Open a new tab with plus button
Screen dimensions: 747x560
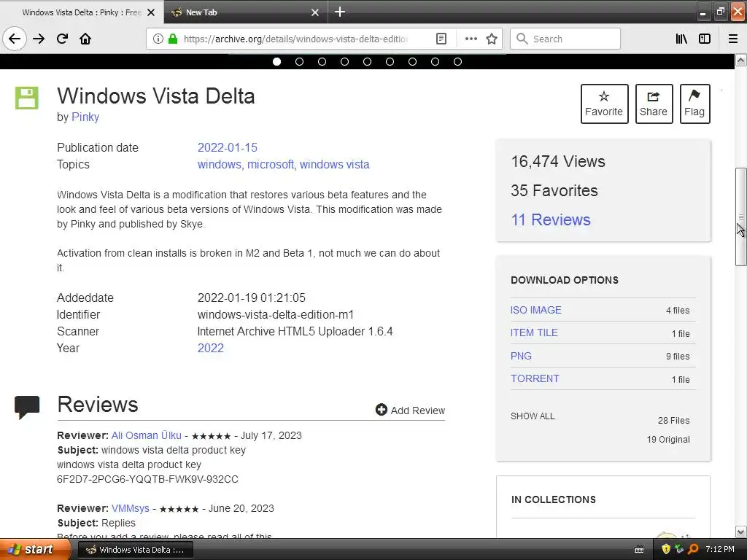(340, 12)
